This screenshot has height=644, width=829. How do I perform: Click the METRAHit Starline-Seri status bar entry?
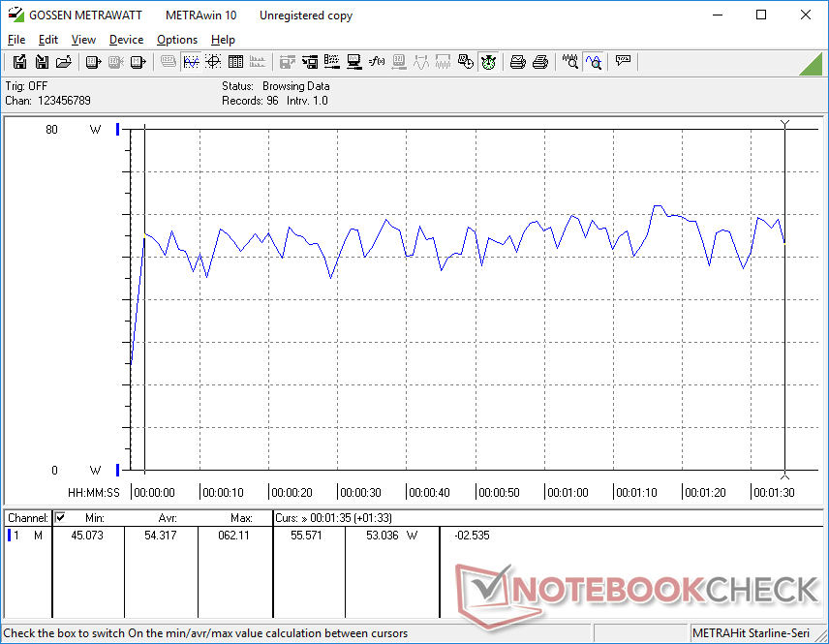(751, 633)
